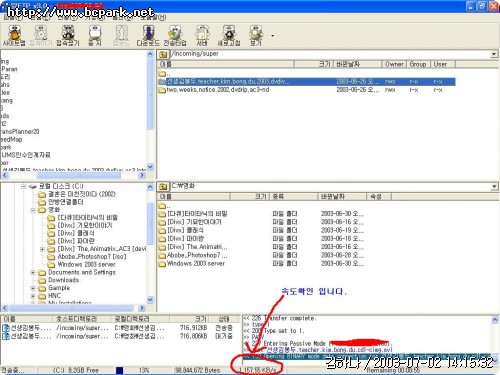The image size is (500, 375).
Task: Sort remote list by 바뀐날짜 column header
Action: (x=357, y=64)
